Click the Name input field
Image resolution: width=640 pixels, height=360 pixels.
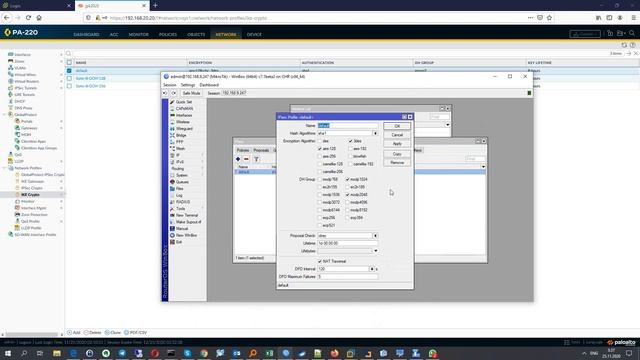(x=348, y=126)
